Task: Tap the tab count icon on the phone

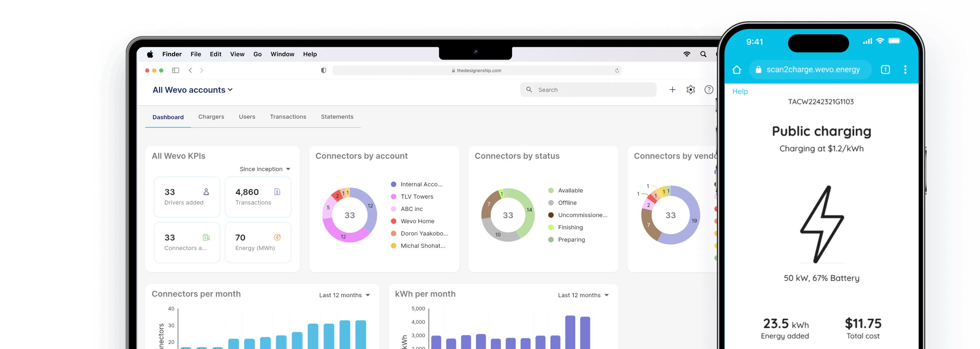Action: tap(885, 70)
